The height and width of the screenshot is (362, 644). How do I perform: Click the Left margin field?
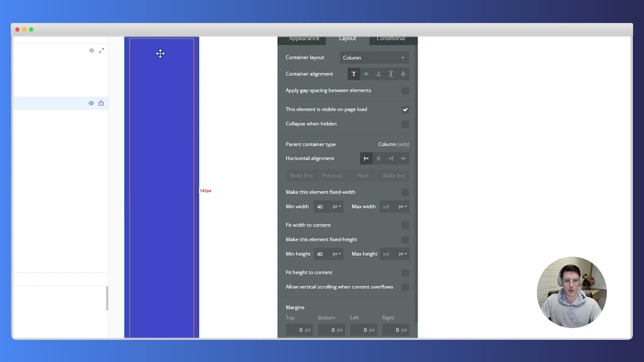pyautogui.click(x=363, y=330)
